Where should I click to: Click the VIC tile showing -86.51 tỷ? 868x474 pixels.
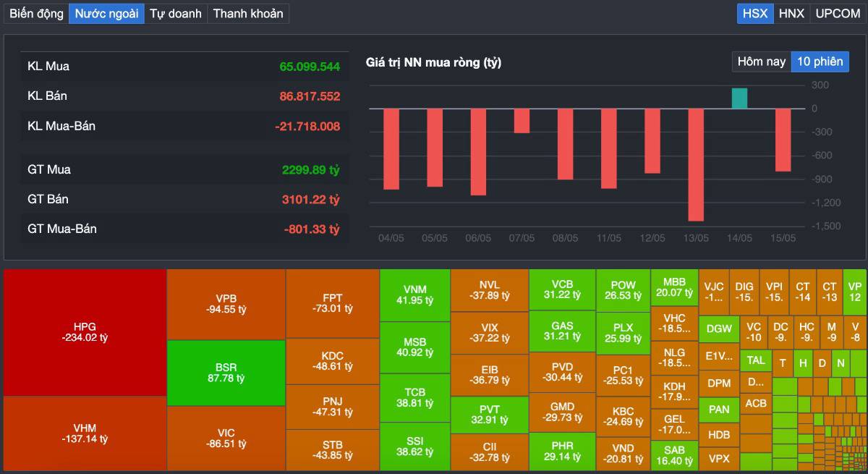coord(226,439)
